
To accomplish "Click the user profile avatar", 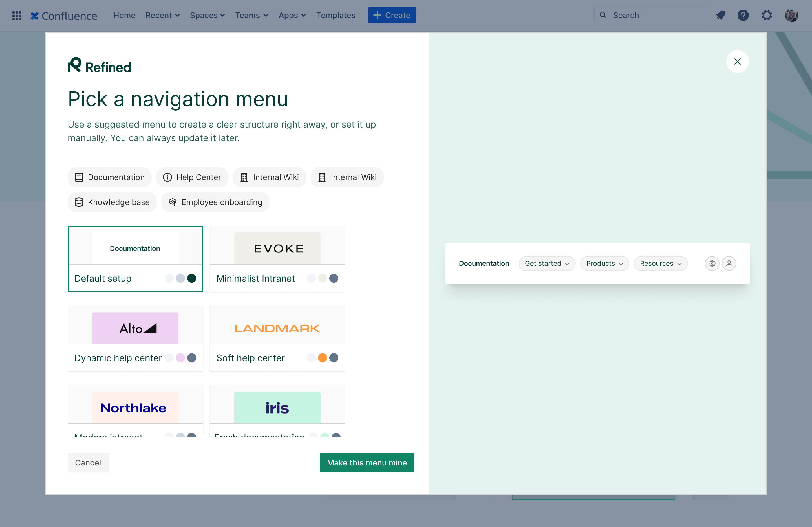I will coord(791,15).
